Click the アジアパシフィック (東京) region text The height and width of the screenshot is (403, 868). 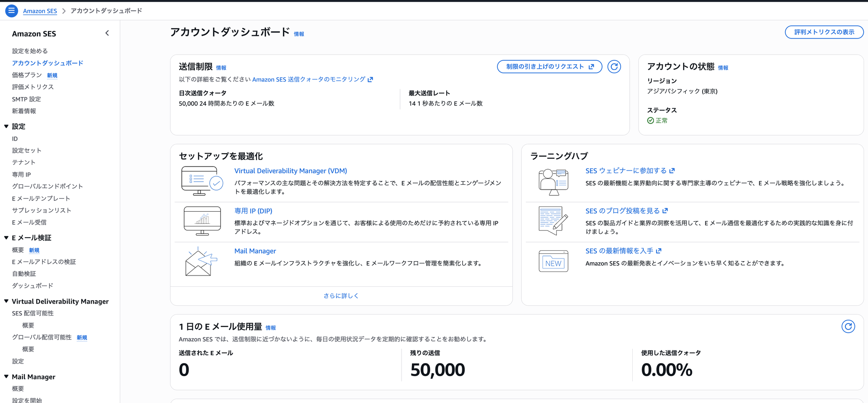[x=682, y=91]
